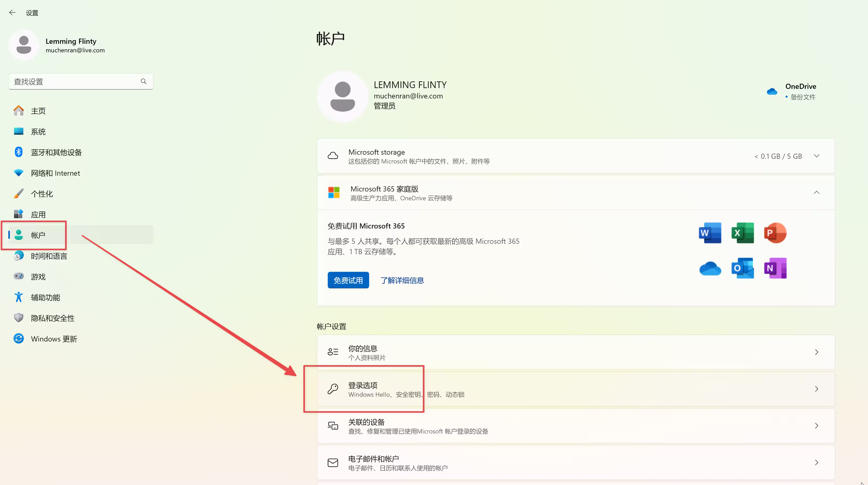
Task: Open the 了解详细信息 link
Action: point(402,280)
